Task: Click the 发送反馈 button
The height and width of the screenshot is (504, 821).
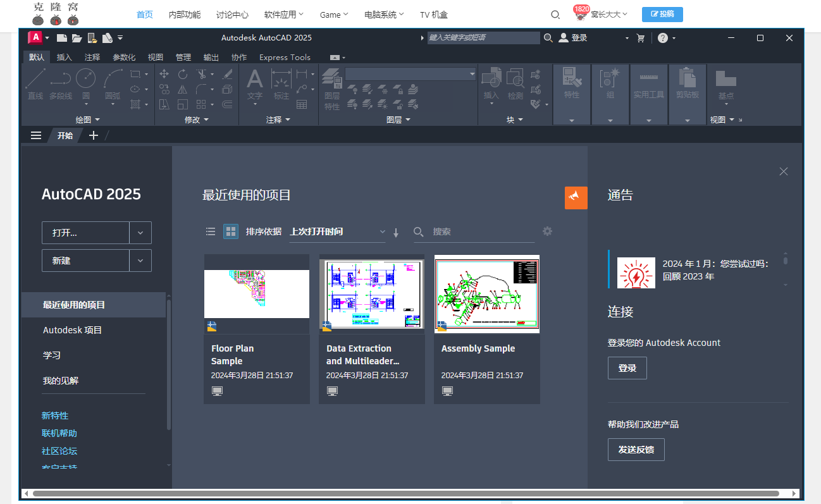Action: tap(636, 450)
